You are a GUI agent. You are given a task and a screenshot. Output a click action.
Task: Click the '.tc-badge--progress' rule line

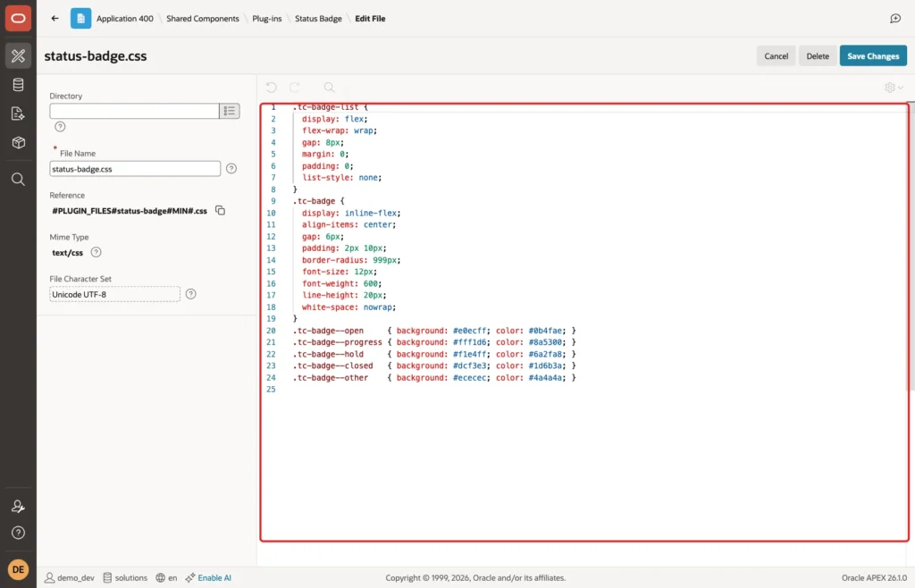click(x=434, y=342)
